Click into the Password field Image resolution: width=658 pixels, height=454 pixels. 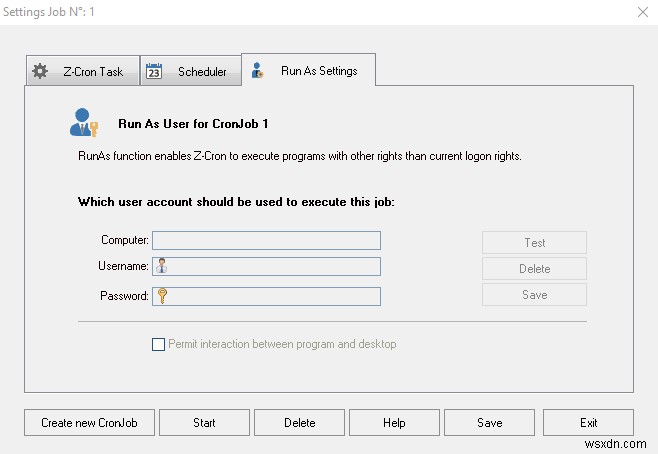pos(274,296)
